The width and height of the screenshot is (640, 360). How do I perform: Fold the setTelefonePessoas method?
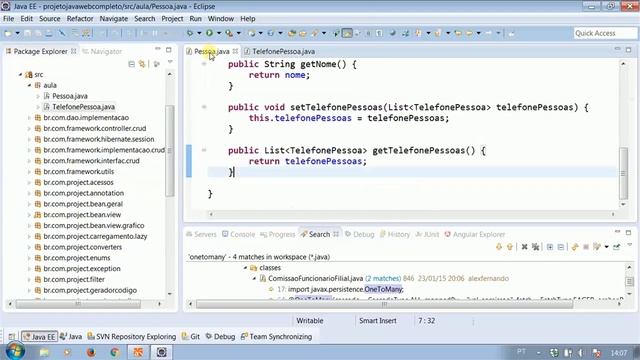(x=204, y=107)
